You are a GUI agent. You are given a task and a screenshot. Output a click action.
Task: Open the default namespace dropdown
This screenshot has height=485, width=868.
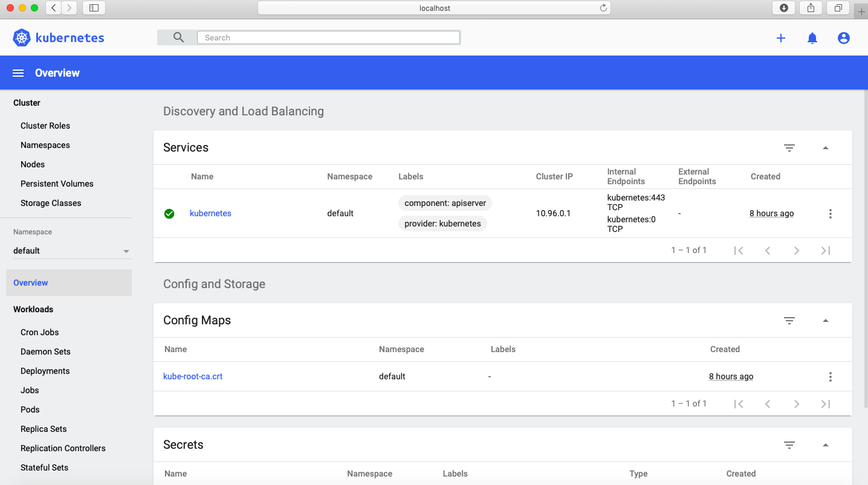tap(71, 251)
